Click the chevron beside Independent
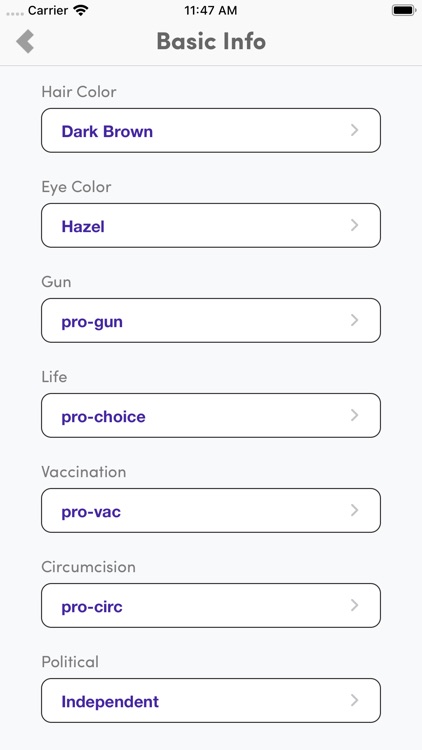 (x=355, y=700)
